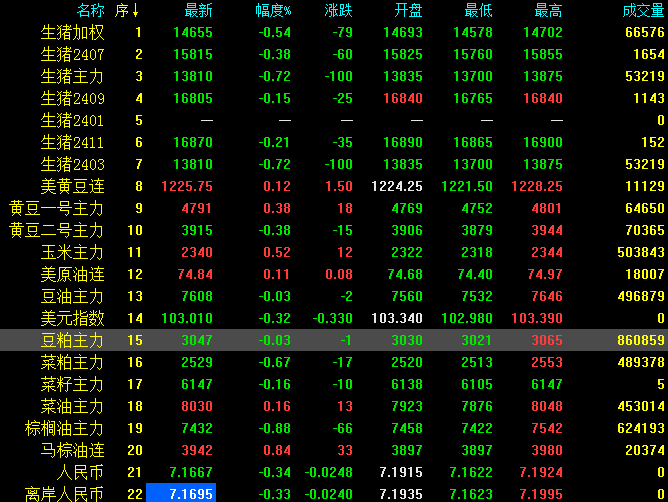Click change percent 0.84 of 马棕油连

point(277,450)
